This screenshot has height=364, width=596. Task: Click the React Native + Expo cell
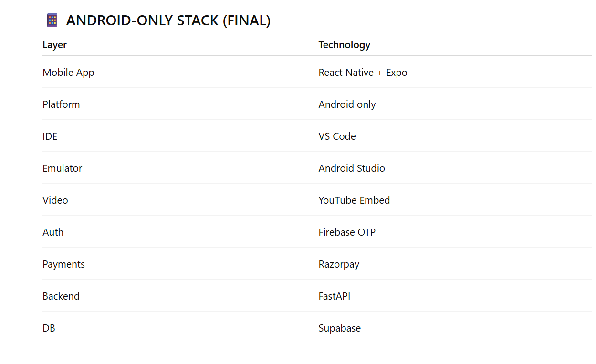(x=363, y=73)
